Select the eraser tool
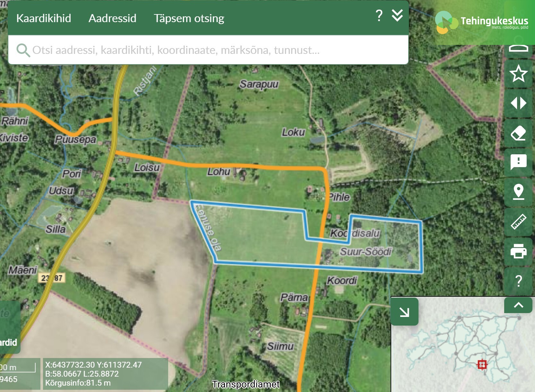535x392 pixels. pyautogui.click(x=518, y=133)
